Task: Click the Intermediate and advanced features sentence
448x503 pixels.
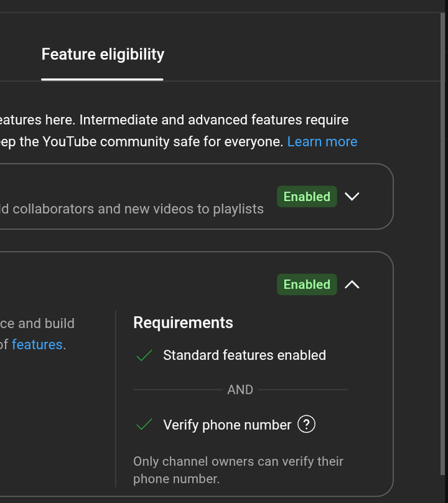Action: pos(175,120)
